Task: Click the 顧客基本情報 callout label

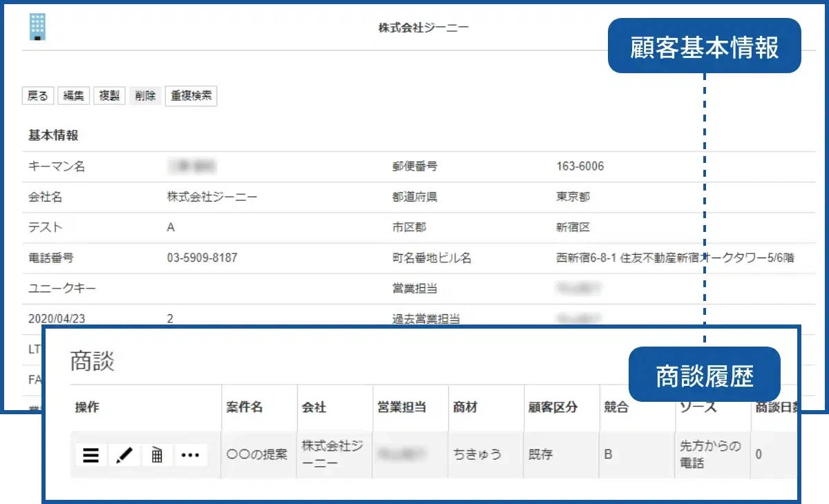Action: click(704, 45)
